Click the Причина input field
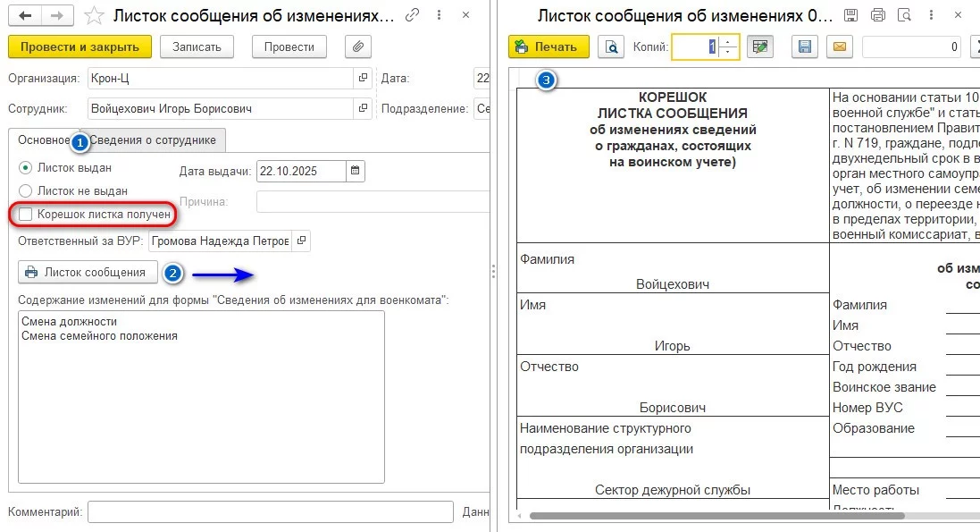The height and width of the screenshot is (532, 980). tap(373, 202)
